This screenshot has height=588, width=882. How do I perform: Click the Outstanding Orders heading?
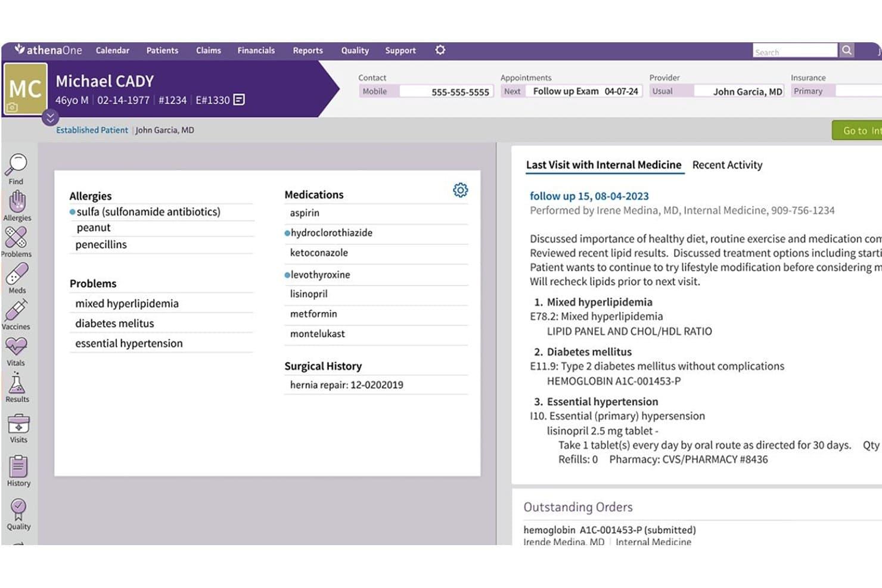point(578,507)
